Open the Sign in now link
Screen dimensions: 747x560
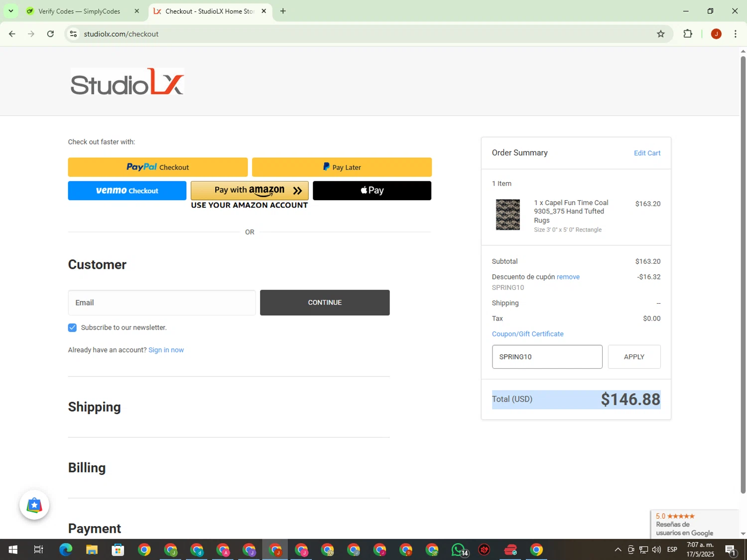click(166, 350)
